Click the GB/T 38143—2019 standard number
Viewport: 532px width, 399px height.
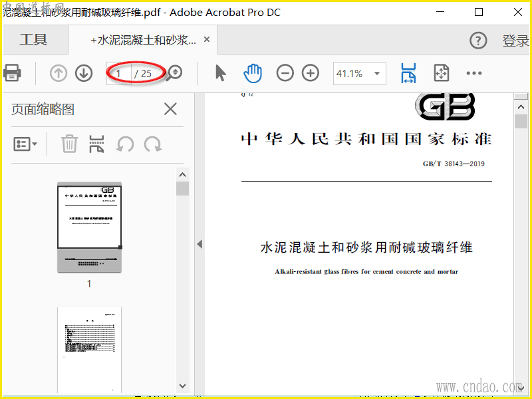coord(454,164)
